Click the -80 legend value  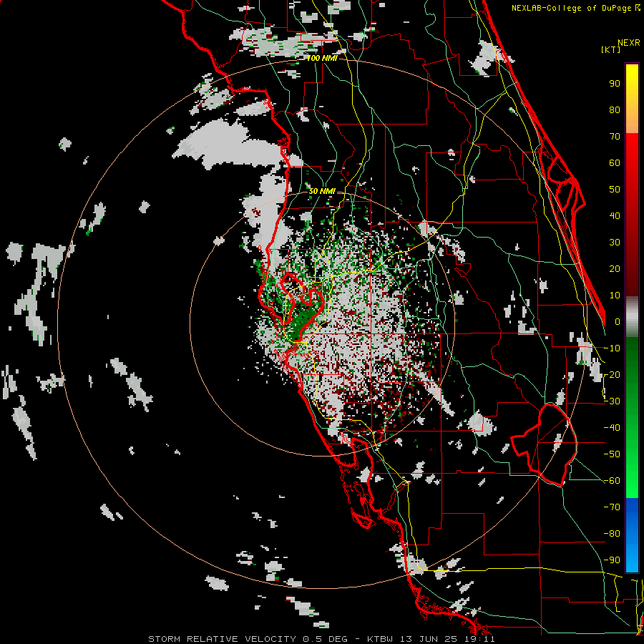pos(612,534)
